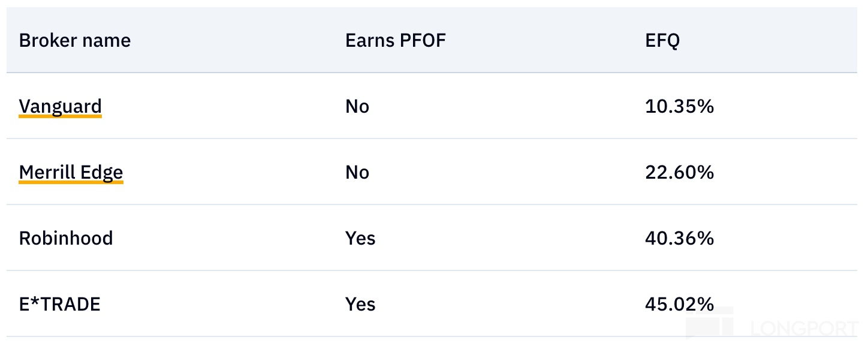Open the Vanguard broker link
The image size is (868, 349).
(61, 107)
